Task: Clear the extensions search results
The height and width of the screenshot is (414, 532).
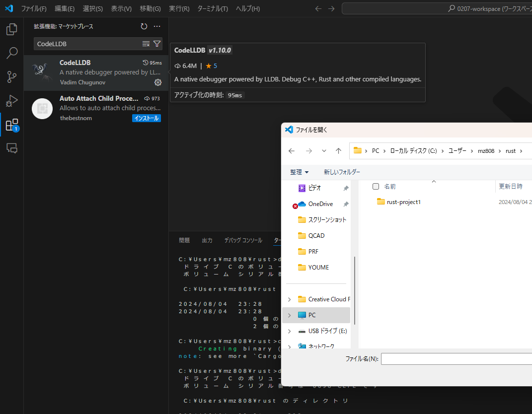Action: click(x=146, y=44)
